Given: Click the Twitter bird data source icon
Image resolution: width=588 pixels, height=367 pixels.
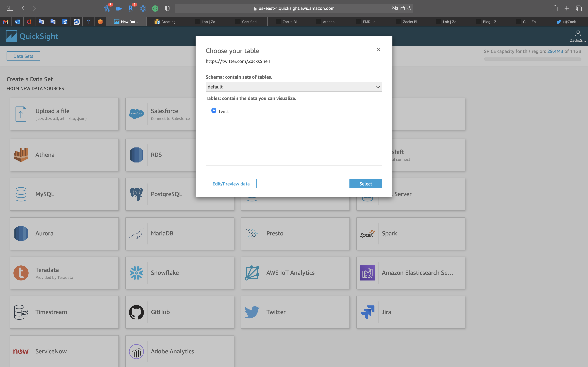Looking at the screenshot, I should click(x=252, y=312).
